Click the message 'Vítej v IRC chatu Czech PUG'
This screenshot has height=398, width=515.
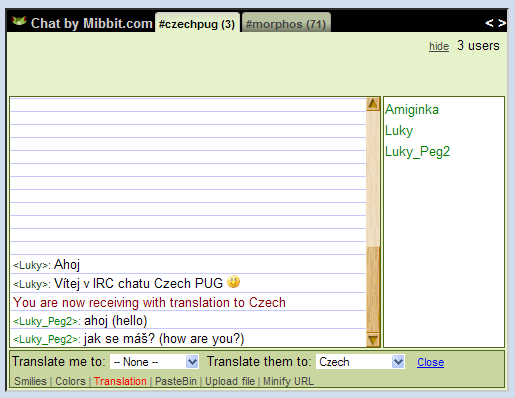pos(138,283)
